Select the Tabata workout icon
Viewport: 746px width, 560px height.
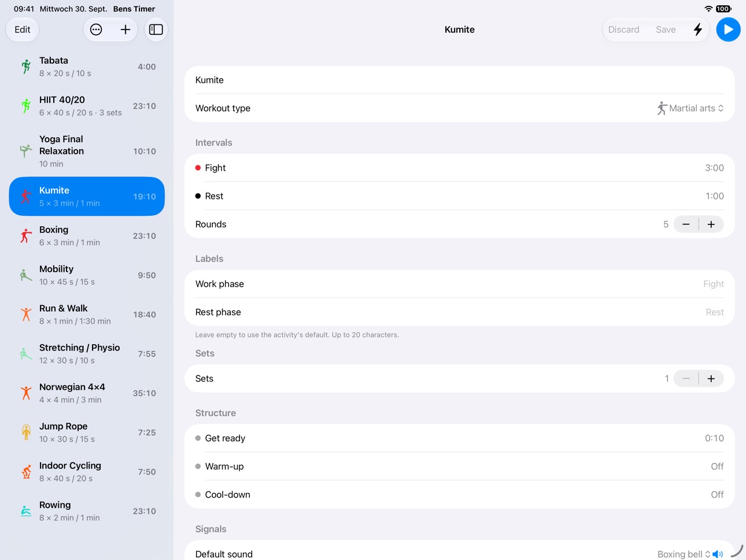26,67
